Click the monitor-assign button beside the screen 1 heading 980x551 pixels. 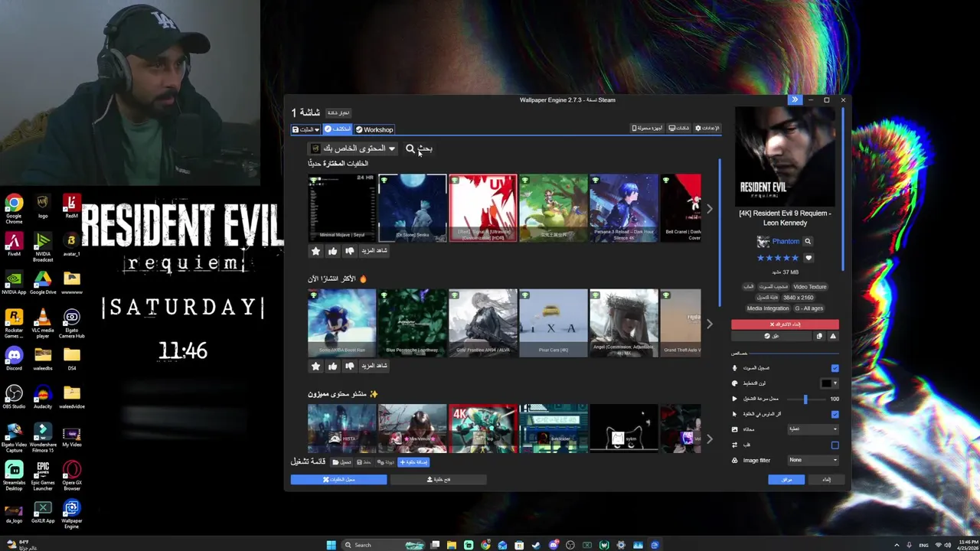(338, 112)
